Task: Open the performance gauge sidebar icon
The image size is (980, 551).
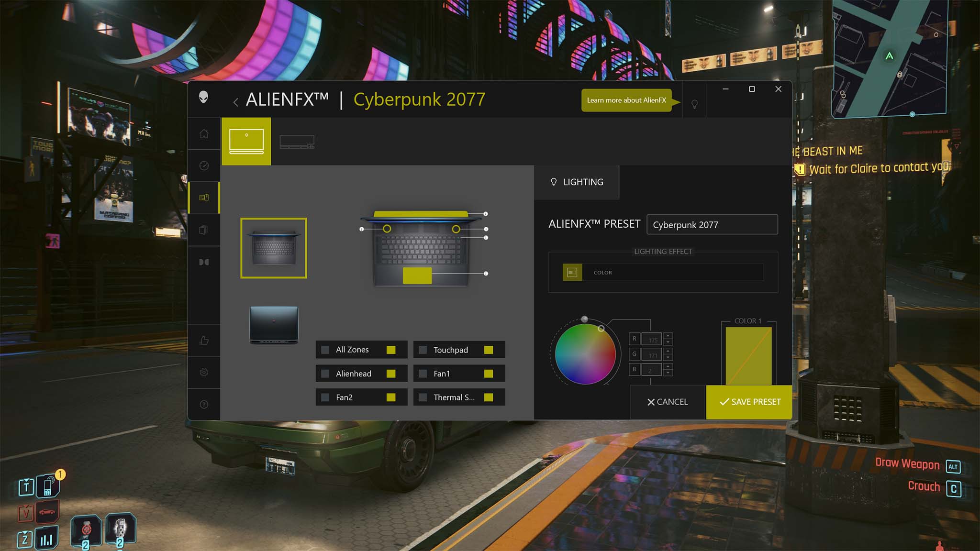Action: [204, 165]
